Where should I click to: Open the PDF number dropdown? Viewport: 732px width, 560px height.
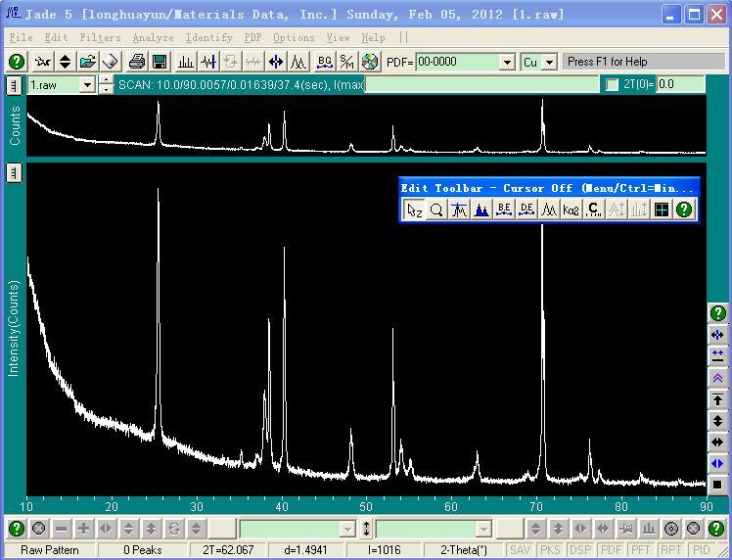507,62
